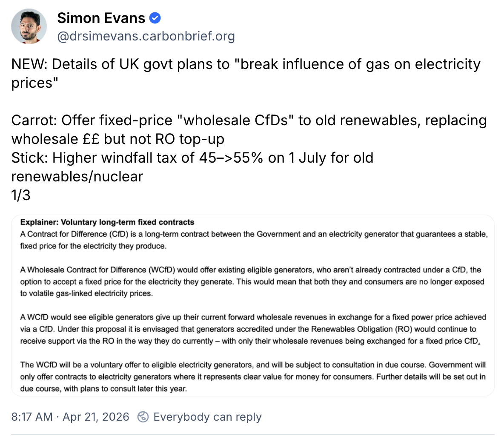Click the NEW announcement line of the post

point(245,64)
